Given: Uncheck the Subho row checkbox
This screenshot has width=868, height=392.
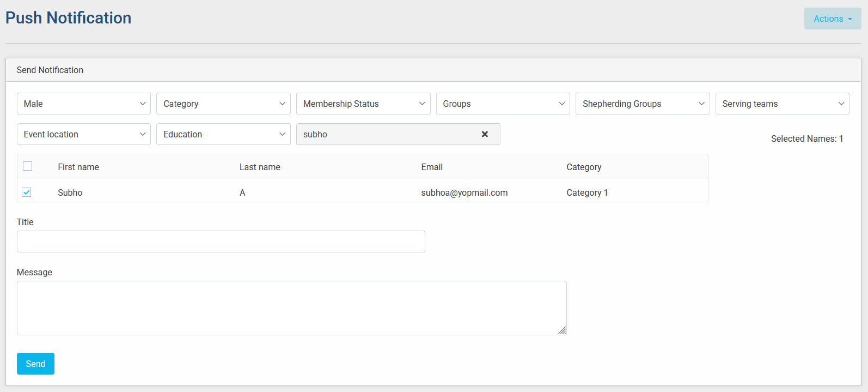Looking at the screenshot, I should coord(27,192).
